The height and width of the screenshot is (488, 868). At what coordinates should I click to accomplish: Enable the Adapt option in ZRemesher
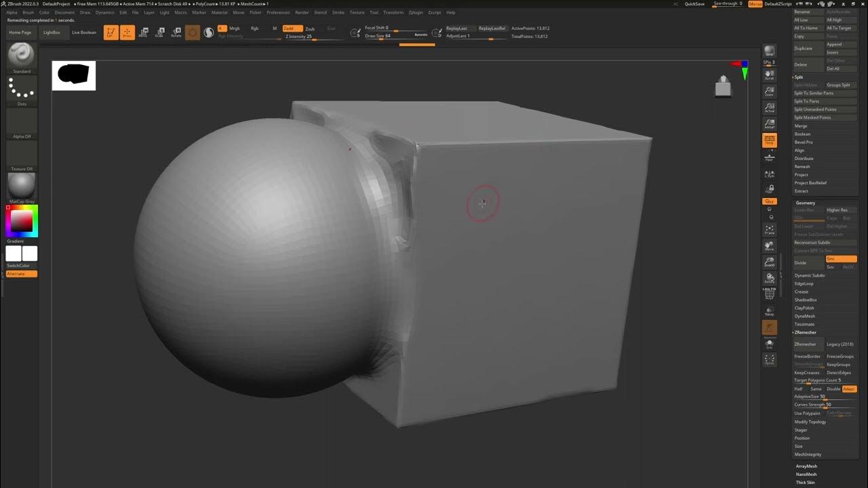point(850,389)
